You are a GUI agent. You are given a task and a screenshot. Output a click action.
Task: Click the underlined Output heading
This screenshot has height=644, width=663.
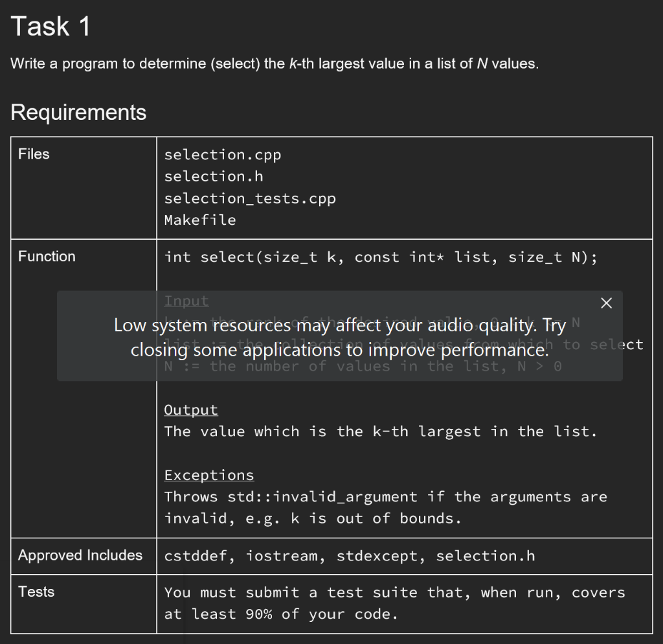click(x=190, y=409)
